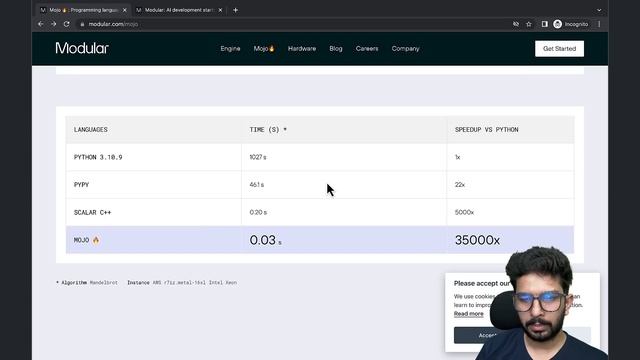
Task: Open the Blog nav menu item
Action: [336, 49]
